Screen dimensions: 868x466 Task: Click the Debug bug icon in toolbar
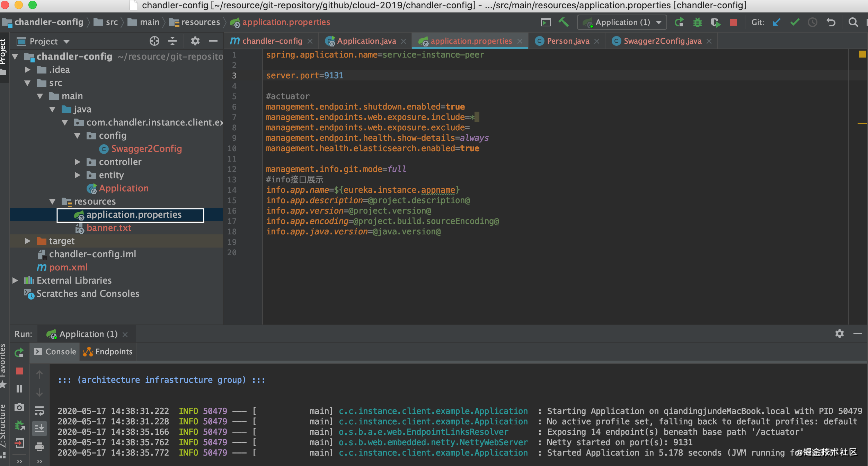click(697, 22)
